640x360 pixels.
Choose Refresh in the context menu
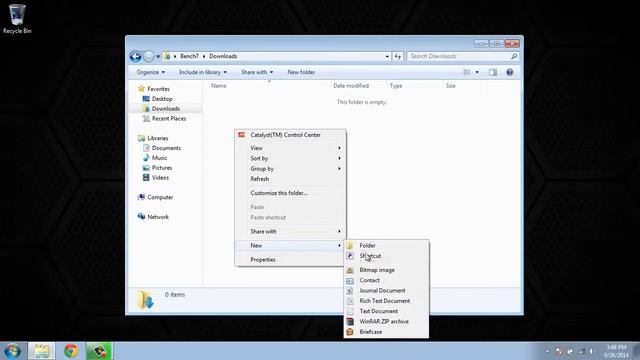coord(290,179)
